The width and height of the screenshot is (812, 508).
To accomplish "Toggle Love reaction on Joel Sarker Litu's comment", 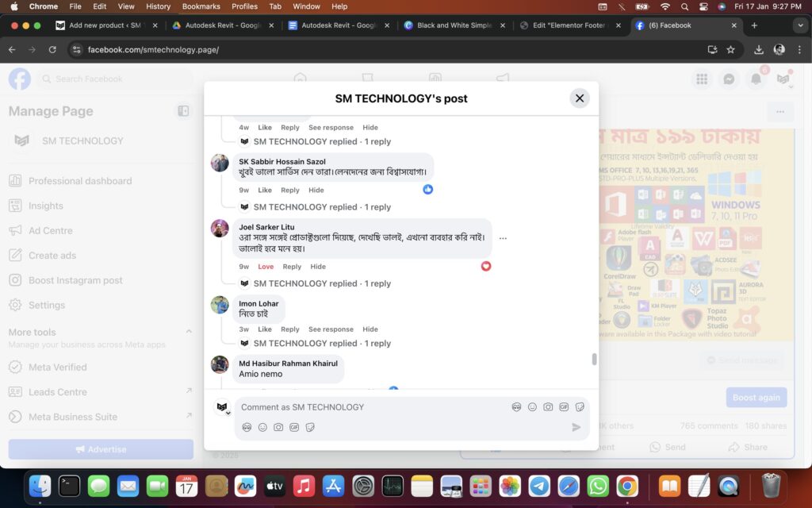I will tap(266, 267).
